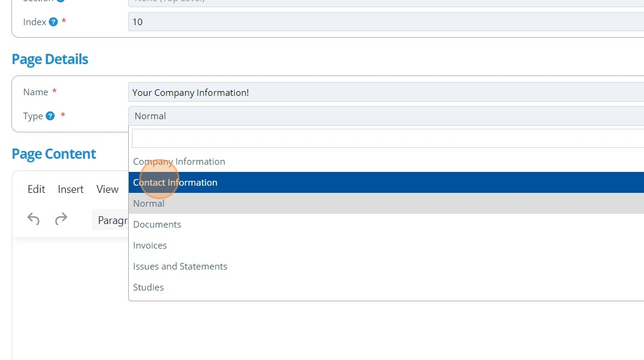
Task: Click the help icon next to Type
Action: click(50, 116)
